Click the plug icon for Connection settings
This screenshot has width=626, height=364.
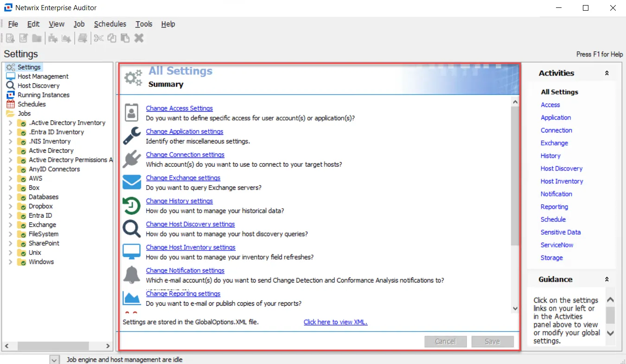132,159
